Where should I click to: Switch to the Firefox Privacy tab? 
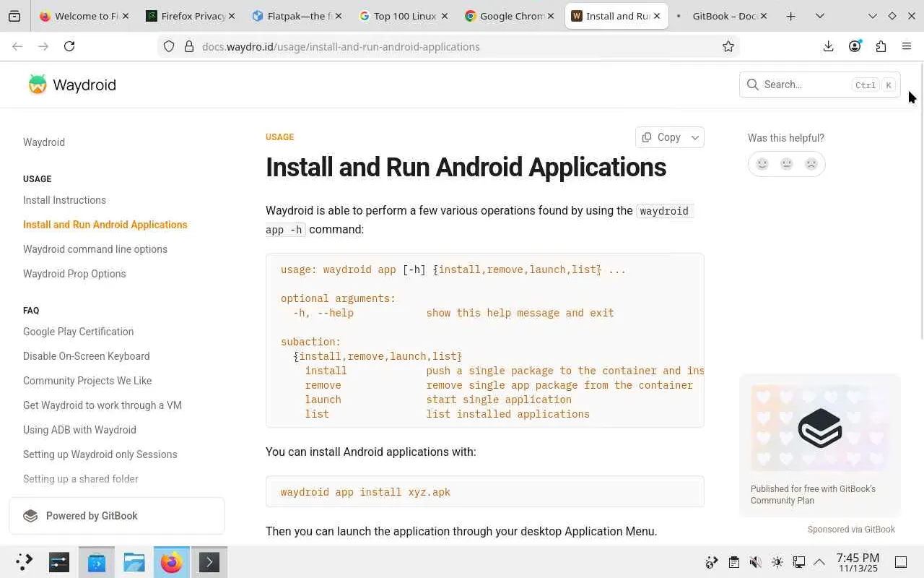point(191,16)
